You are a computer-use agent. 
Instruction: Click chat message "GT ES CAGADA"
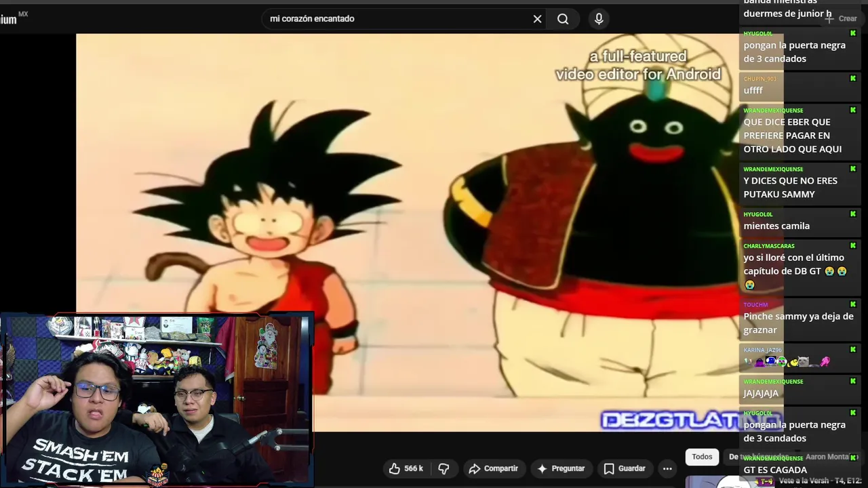click(x=775, y=470)
